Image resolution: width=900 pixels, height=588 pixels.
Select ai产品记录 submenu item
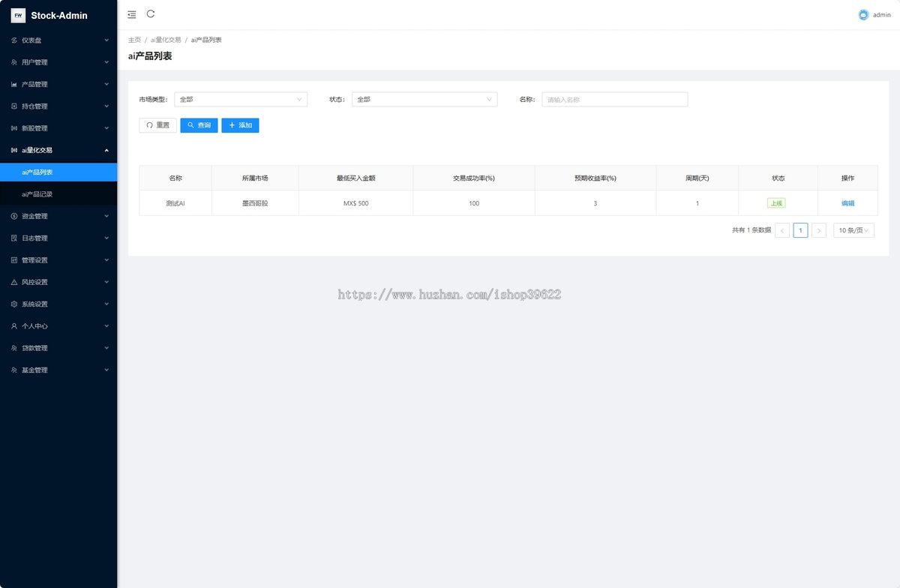37,194
